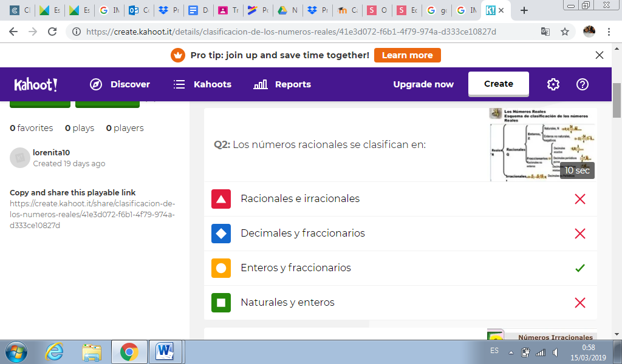Screen dimensions: 622x364
Task: Click red X beside Naturales y enteros
Action: (x=580, y=303)
